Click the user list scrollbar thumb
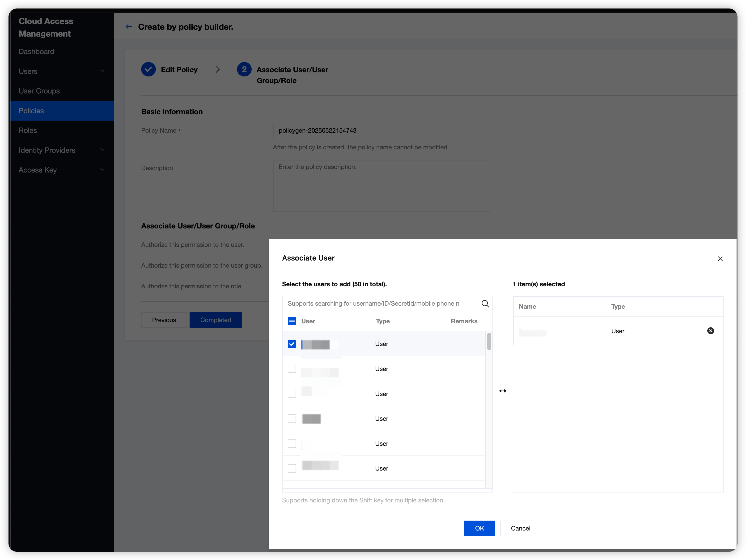746x560 pixels. (x=489, y=341)
